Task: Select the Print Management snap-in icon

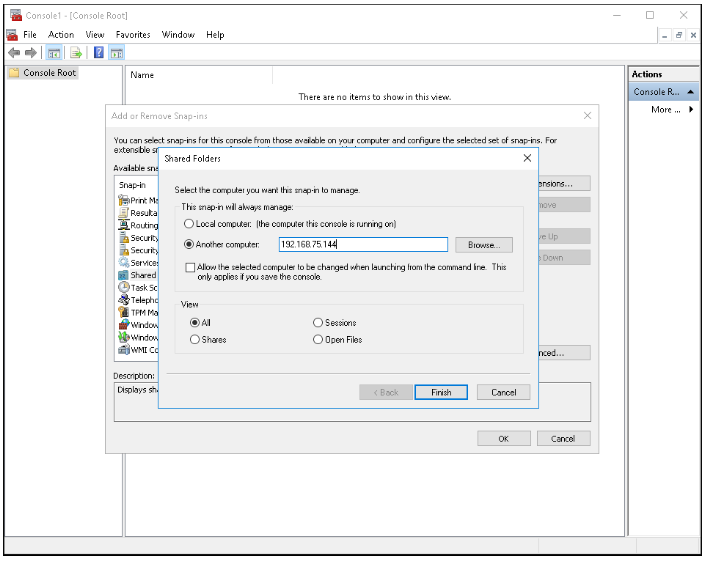Action: (x=123, y=201)
